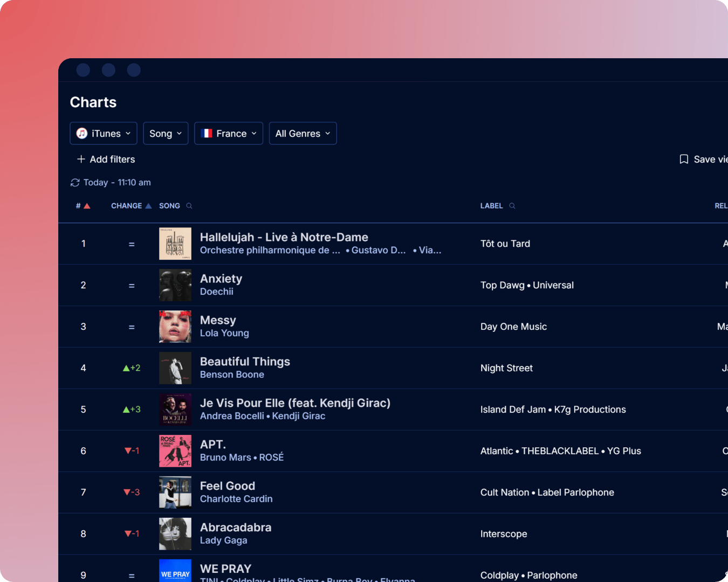
Task: Click the Bruno Mars artist link
Action: [226, 457]
